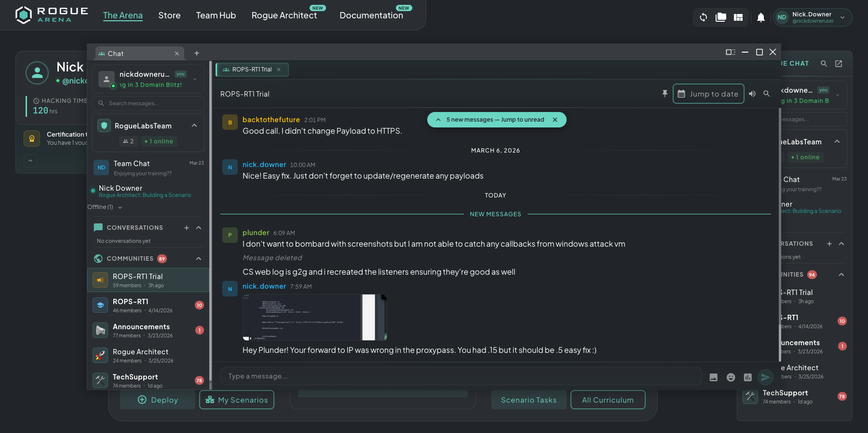
Task: Click the ND avatar in top bar
Action: [x=782, y=17]
